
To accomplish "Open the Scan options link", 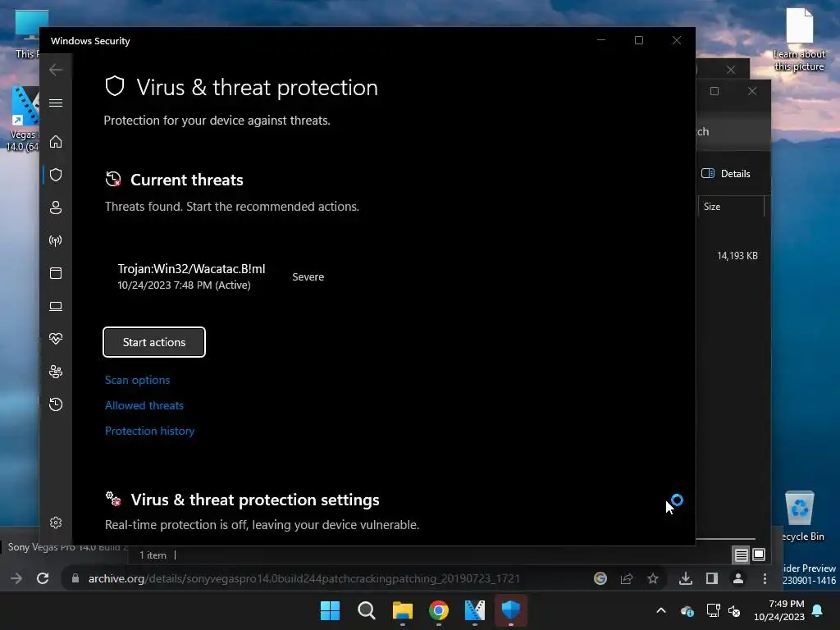I will click(x=137, y=380).
